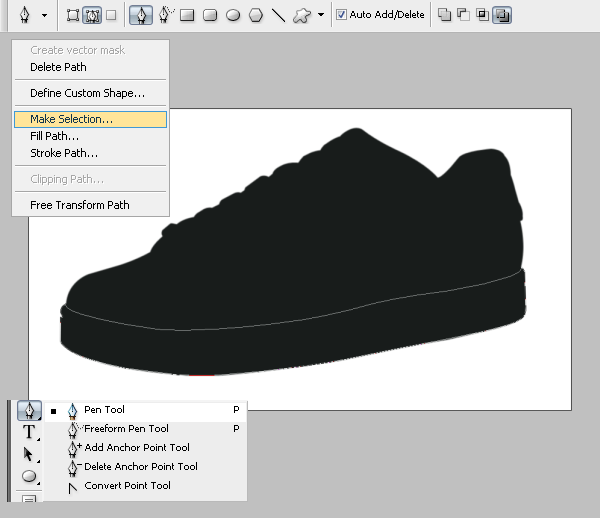The image size is (600, 518).
Task: Select the Type tool in toolbox
Action: click(29, 432)
